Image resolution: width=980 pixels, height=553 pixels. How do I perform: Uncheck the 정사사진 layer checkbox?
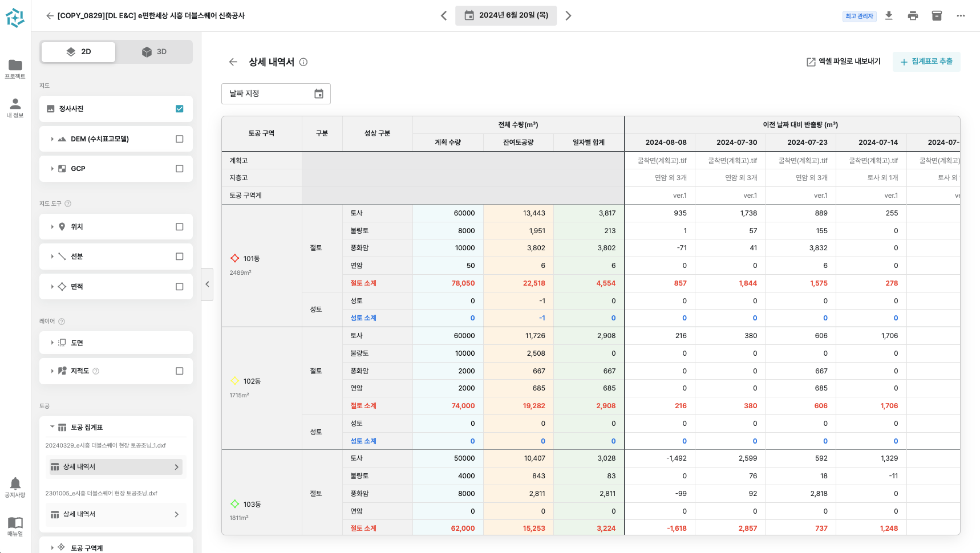(x=180, y=108)
